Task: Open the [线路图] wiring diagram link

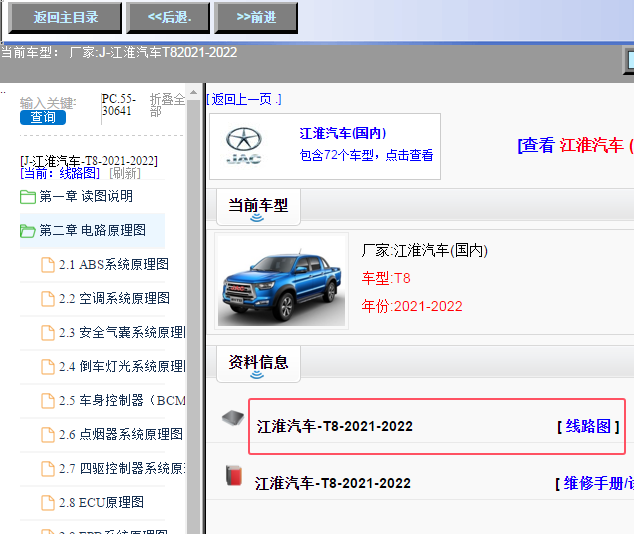Action: coord(588,426)
